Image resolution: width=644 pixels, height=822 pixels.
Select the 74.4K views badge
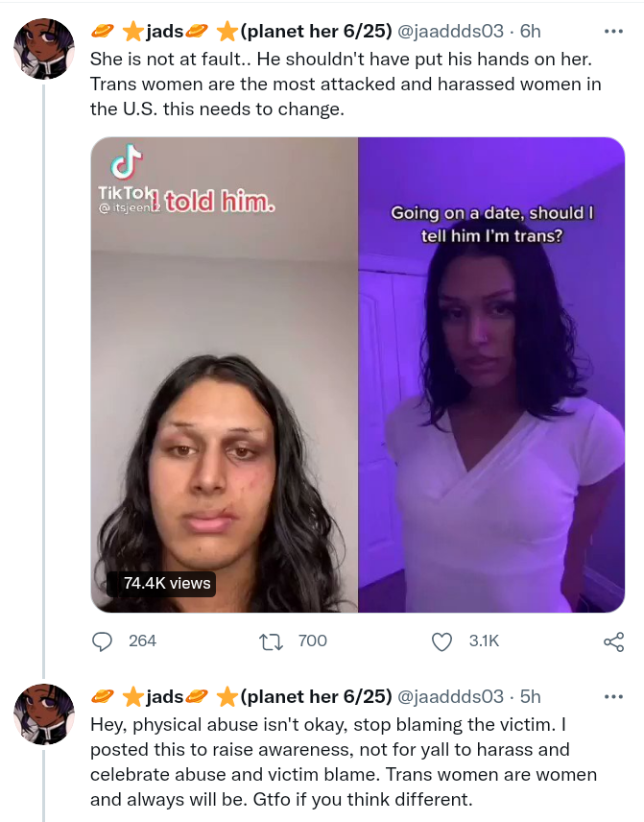pyautogui.click(x=161, y=584)
